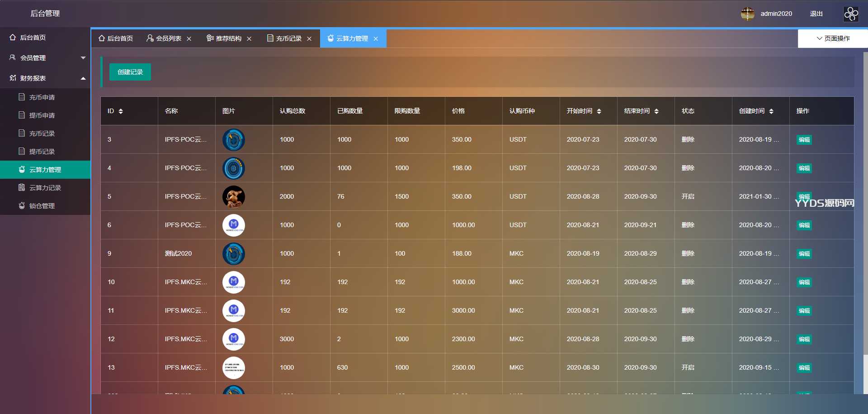The image size is (868, 414).
Task: Click the product image thumbnail for ID 5
Action: pos(234,197)
